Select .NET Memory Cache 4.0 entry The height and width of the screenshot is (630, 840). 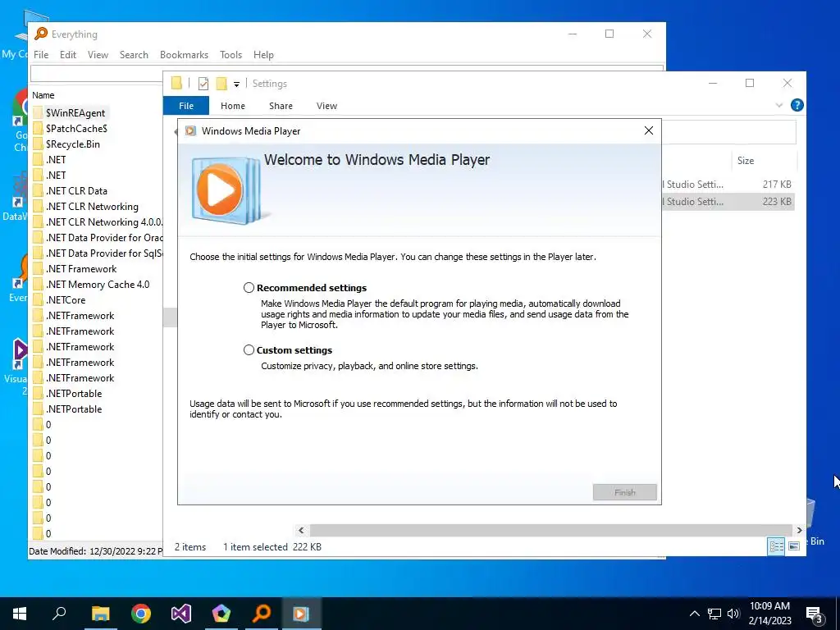pos(98,285)
